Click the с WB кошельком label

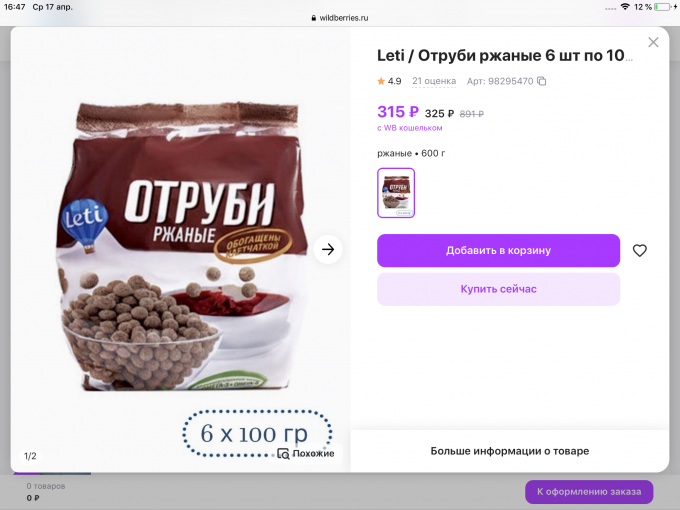click(410, 128)
